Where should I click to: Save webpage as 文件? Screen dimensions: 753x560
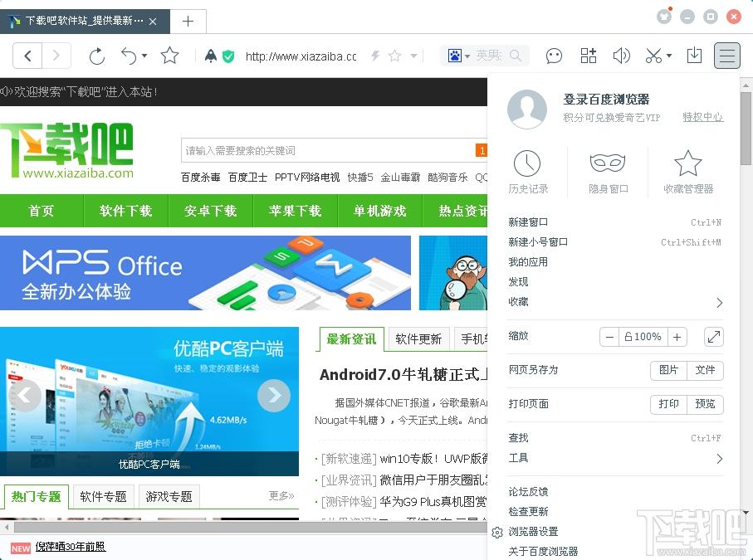(x=706, y=371)
